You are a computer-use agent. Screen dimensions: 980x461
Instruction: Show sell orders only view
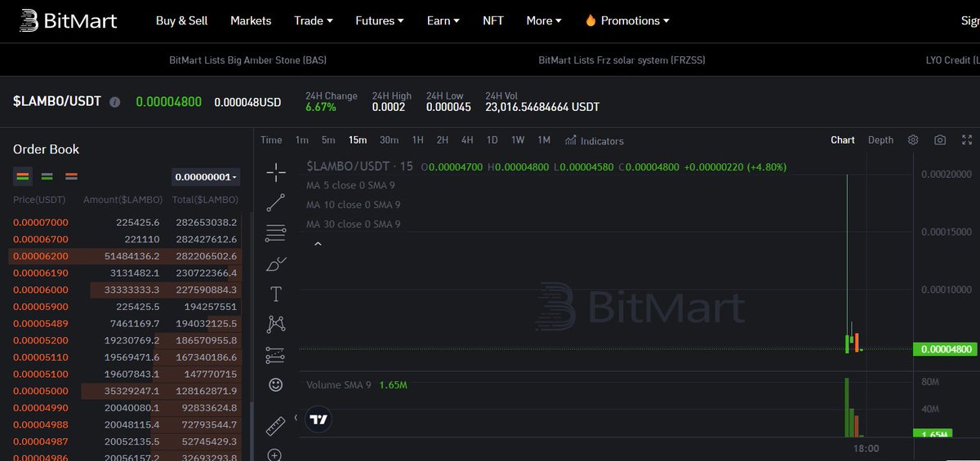[71, 176]
